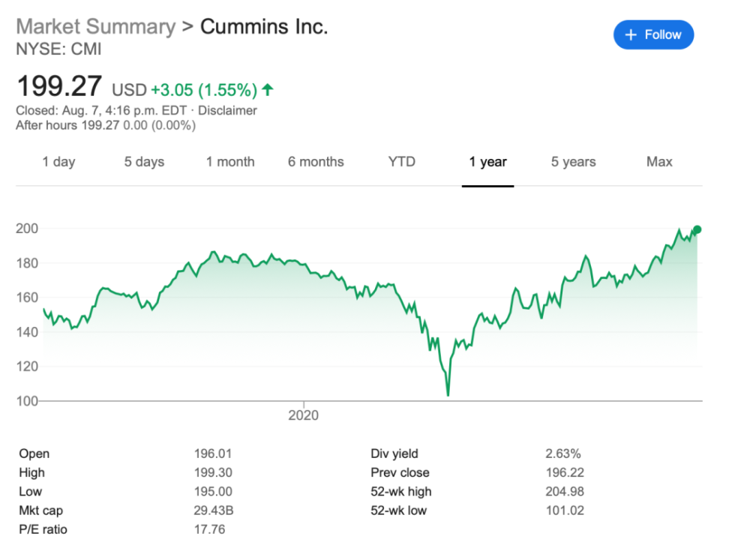Click the Open value 196.01
750x560 pixels.
[x=213, y=454]
